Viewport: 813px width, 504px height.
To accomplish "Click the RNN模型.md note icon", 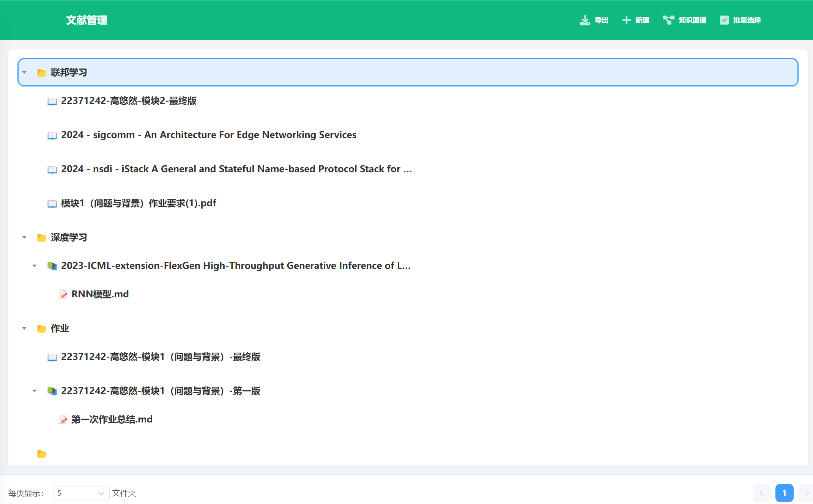I will [x=63, y=294].
